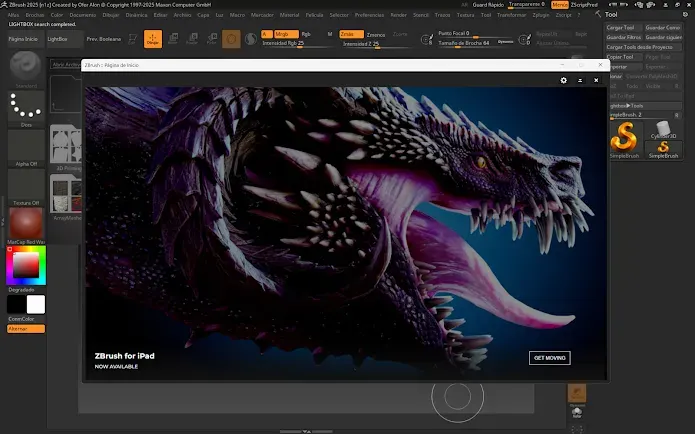Select the Mover (move) mode icon
This screenshot has height=434, width=695.
coord(173,39)
